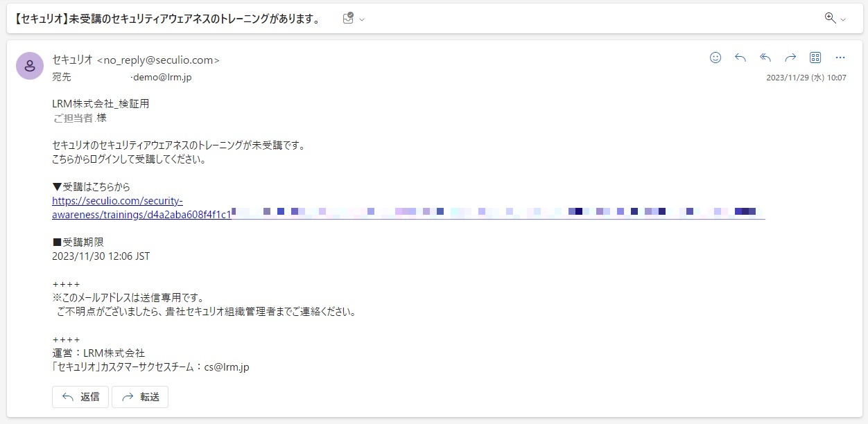Click the ■受講期限 heading text
Screen dimensions: 868x424
78,242
